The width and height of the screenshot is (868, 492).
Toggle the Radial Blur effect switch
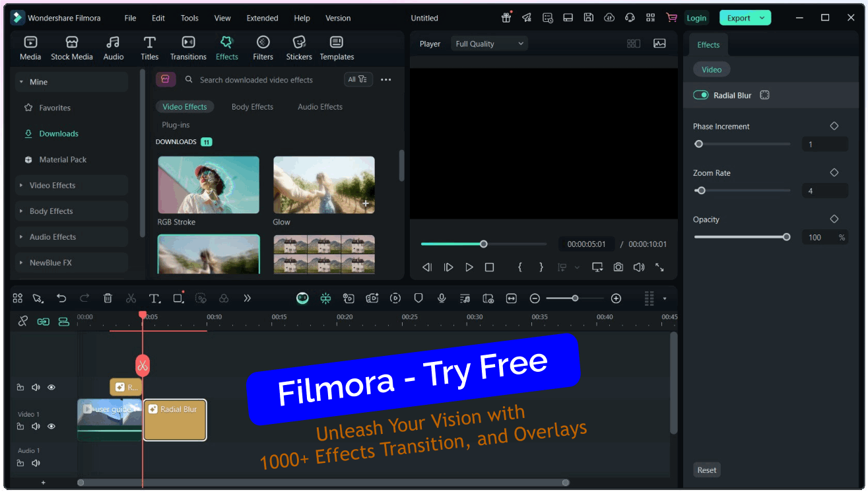point(700,95)
